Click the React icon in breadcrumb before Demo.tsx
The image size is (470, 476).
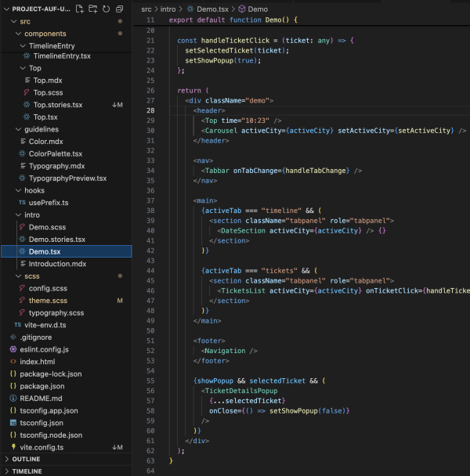[190, 9]
